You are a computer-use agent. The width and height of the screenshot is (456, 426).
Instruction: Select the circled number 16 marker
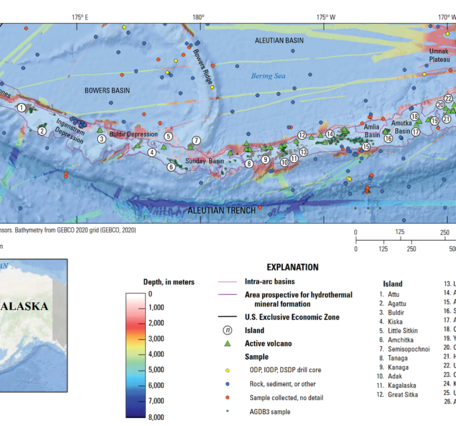(388, 138)
